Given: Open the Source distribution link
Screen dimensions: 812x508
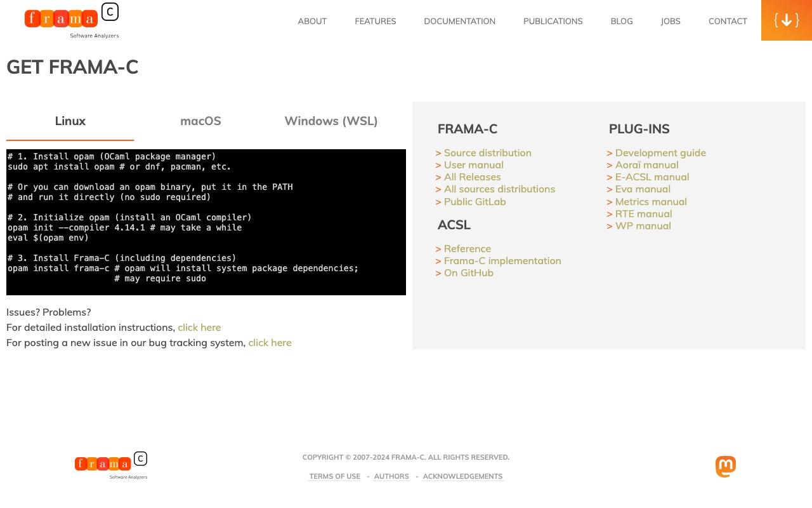Looking at the screenshot, I should coord(488,152).
